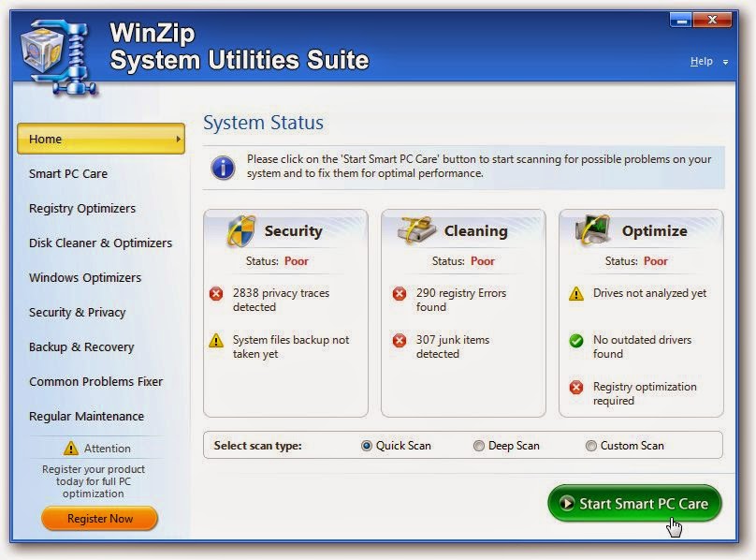
Task: Open the Help menu
Action: click(x=702, y=61)
